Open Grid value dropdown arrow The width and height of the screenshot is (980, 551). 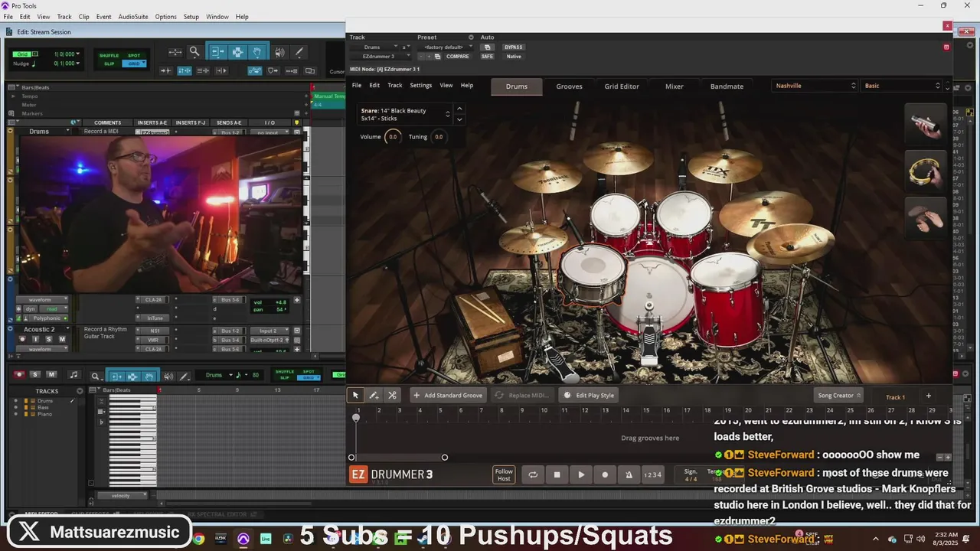coord(77,54)
